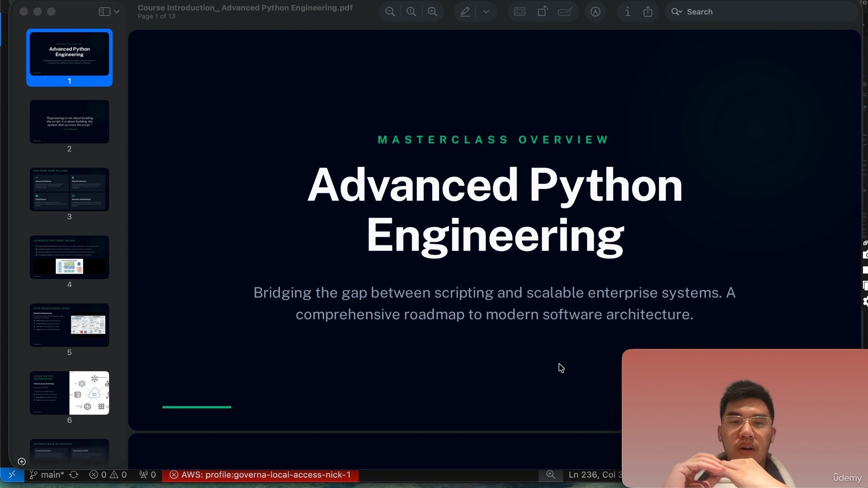
Task: Open the warnings count in status bar
Action: (x=118, y=475)
